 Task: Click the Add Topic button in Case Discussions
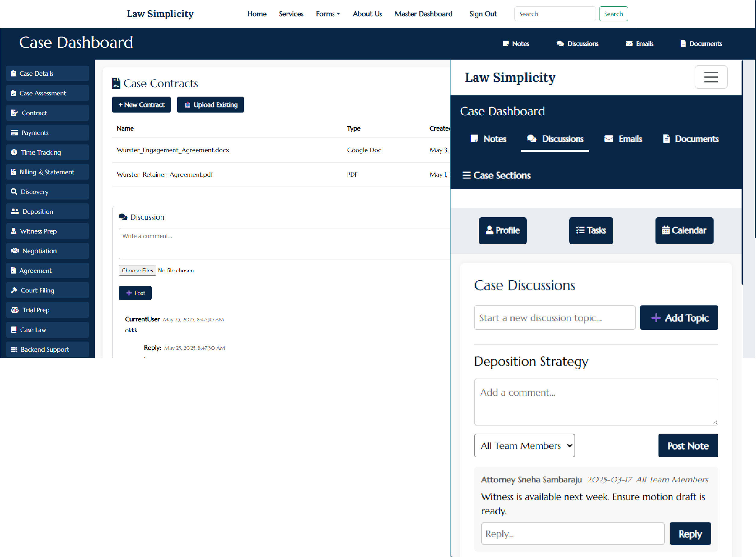point(678,317)
